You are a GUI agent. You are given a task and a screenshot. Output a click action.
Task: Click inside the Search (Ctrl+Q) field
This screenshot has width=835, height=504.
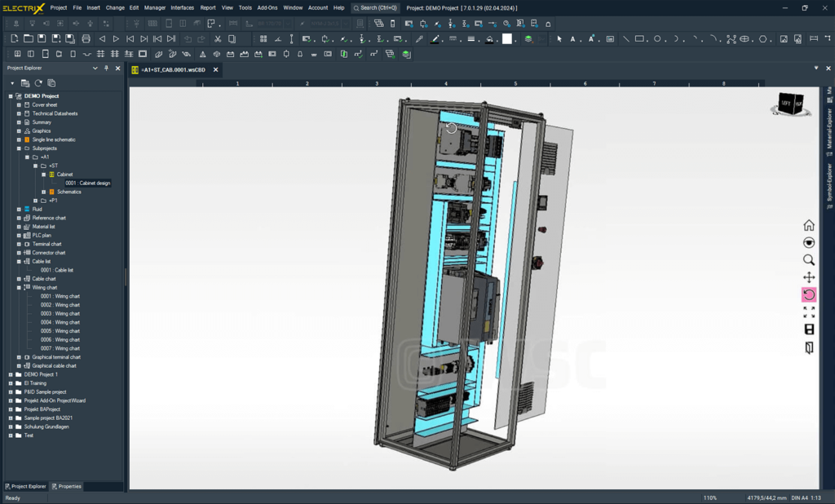pyautogui.click(x=375, y=7)
